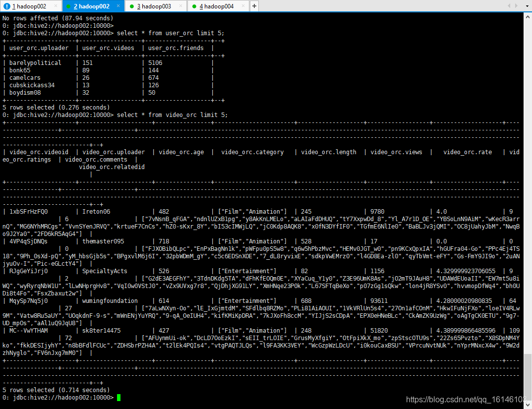Click the user_orc.uploader column header
Image resolution: width=532 pixels, height=409 pixels.
point(39,48)
